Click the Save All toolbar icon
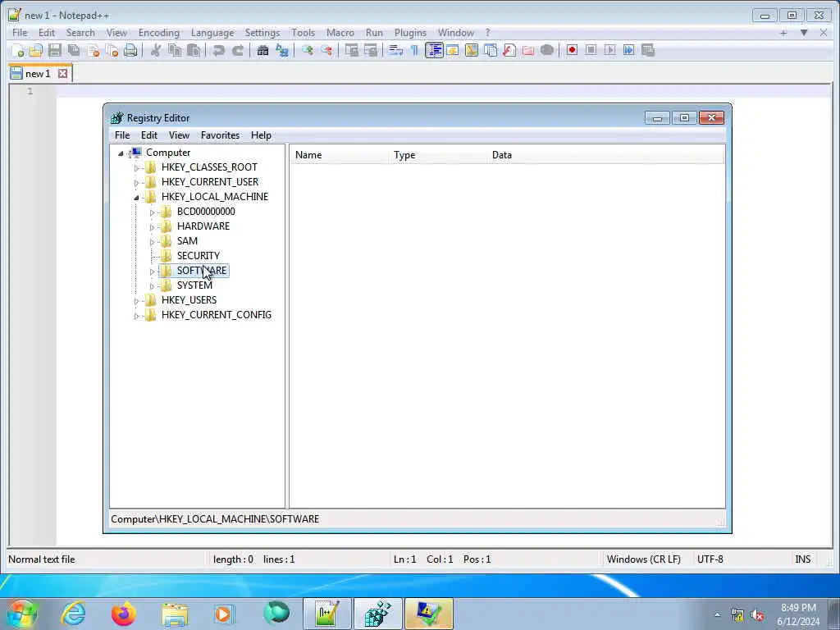Viewport: 840px width, 630px height. tap(74, 50)
